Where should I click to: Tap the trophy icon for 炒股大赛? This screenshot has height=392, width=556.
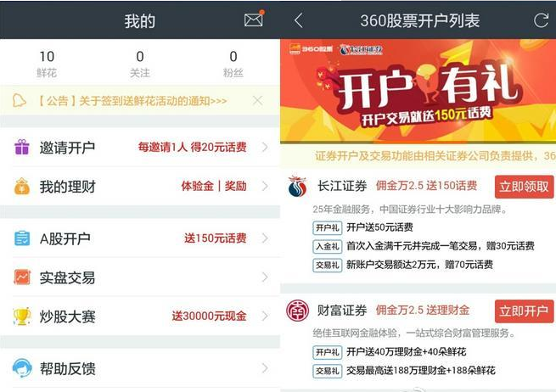click(x=22, y=316)
